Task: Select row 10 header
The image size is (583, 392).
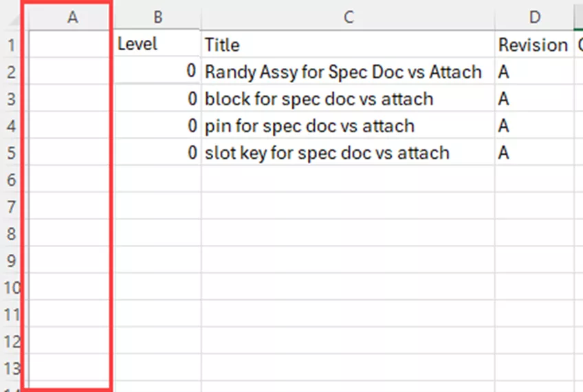Action: click(x=12, y=287)
